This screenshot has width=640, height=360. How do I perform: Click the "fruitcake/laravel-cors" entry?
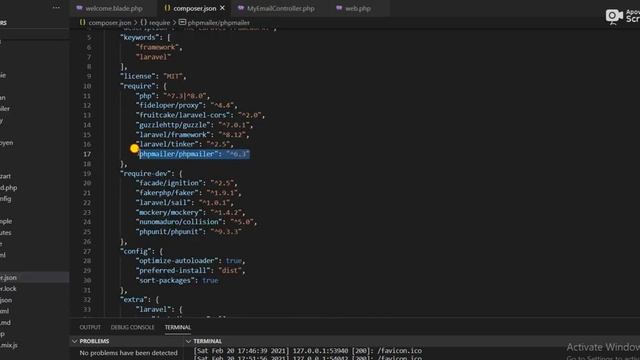(200, 115)
